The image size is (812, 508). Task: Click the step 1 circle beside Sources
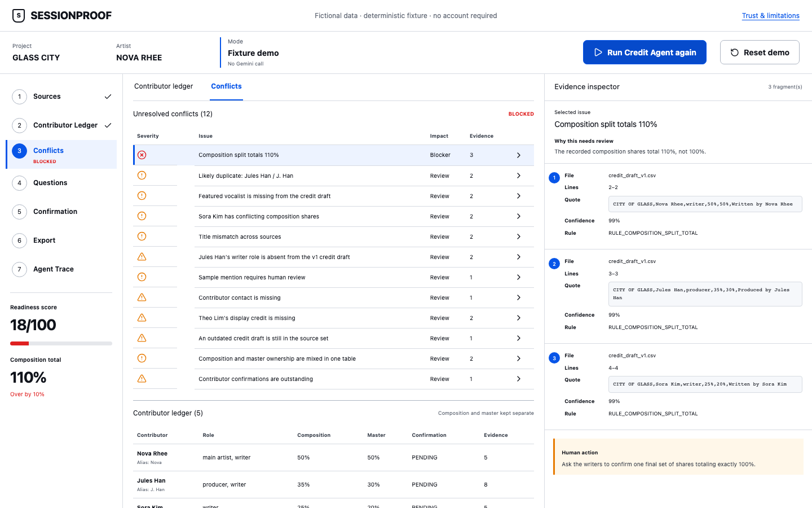(19, 97)
